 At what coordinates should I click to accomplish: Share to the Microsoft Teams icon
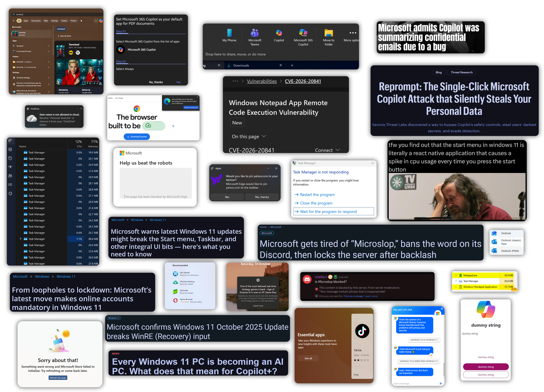tap(255, 33)
